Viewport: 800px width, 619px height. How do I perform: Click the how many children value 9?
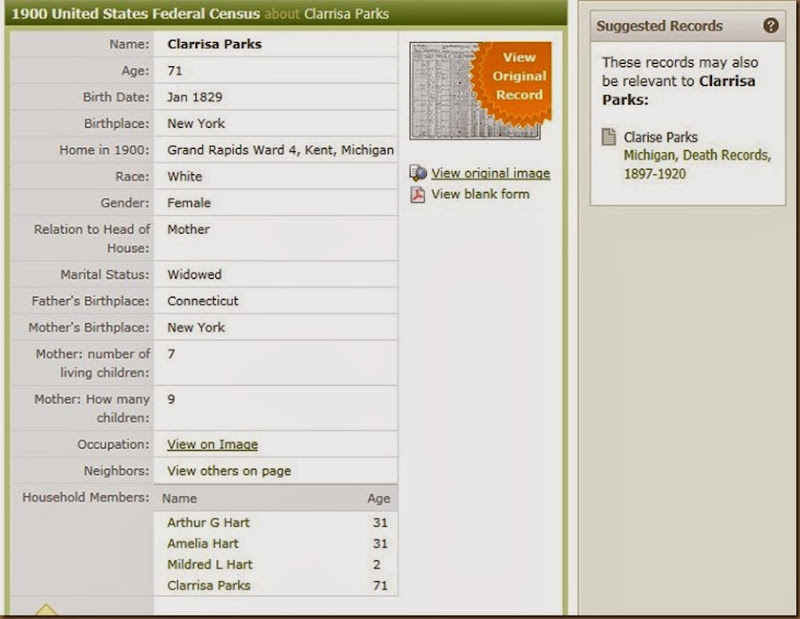(x=171, y=399)
